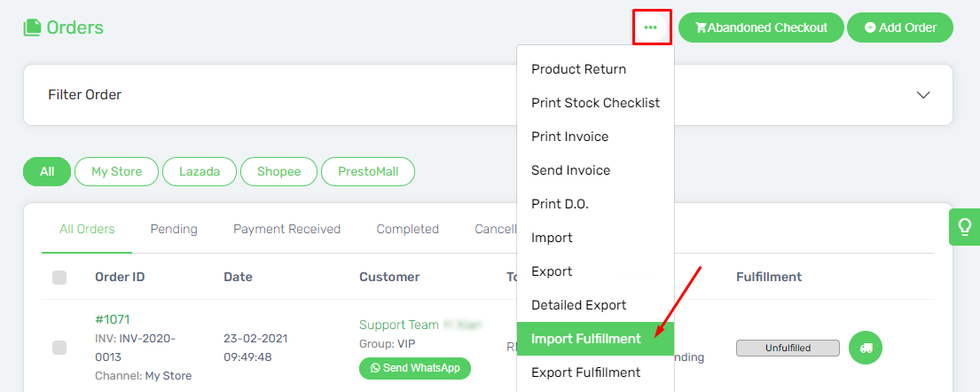Filter orders by Shopee channel
Screen dimensions: 980x392
point(278,171)
